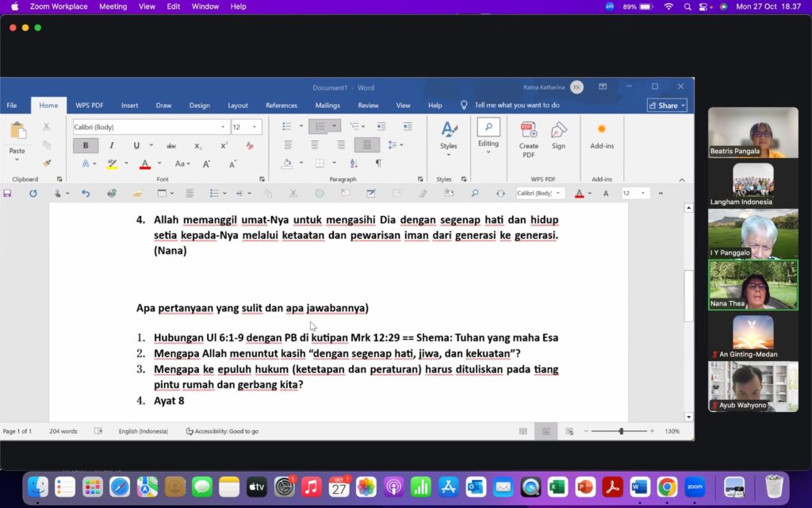Click the Paste clipboard icon
This screenshot has width=812, height=508.
click(x=17, y=132)
